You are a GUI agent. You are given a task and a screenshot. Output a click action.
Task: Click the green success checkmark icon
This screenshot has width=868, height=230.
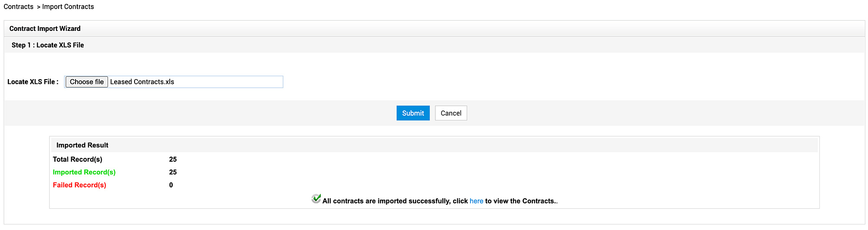pos(316,199)
